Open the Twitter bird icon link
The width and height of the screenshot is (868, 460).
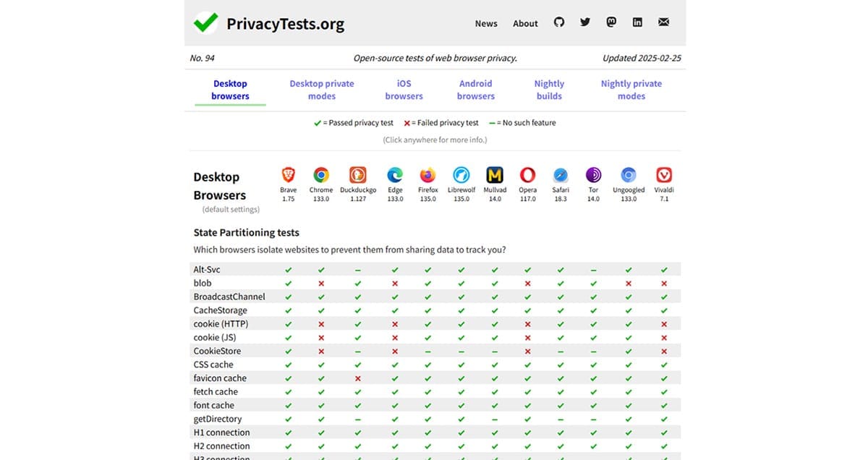585,22
